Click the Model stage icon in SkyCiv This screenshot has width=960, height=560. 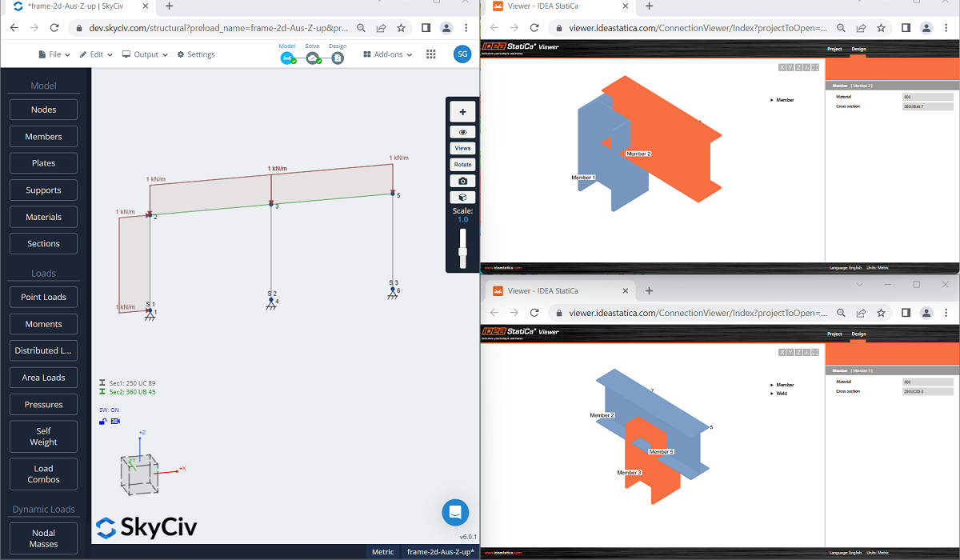[x=287, y=58]
